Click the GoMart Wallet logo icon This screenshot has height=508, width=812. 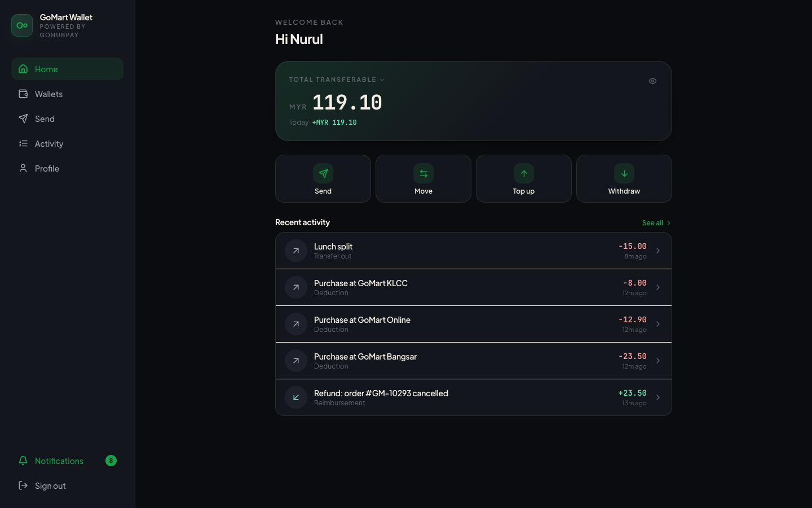[22, 25]
